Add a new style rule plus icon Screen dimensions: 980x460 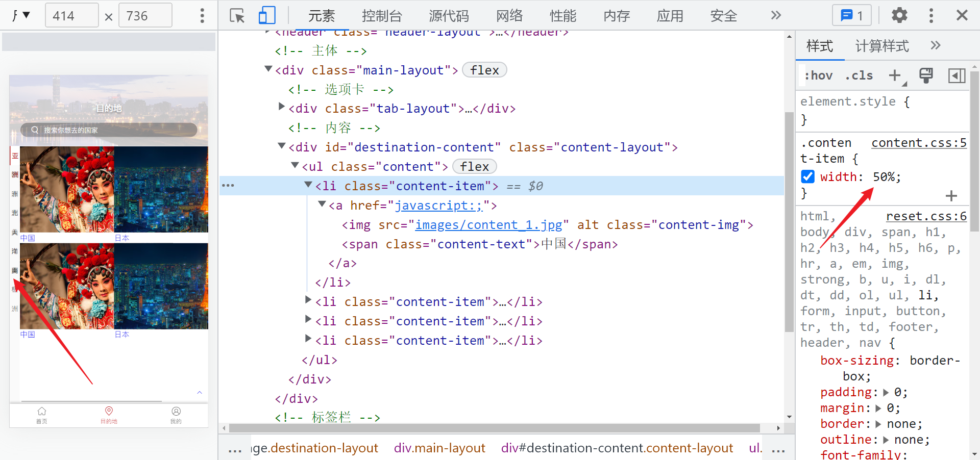click(895, 75)
